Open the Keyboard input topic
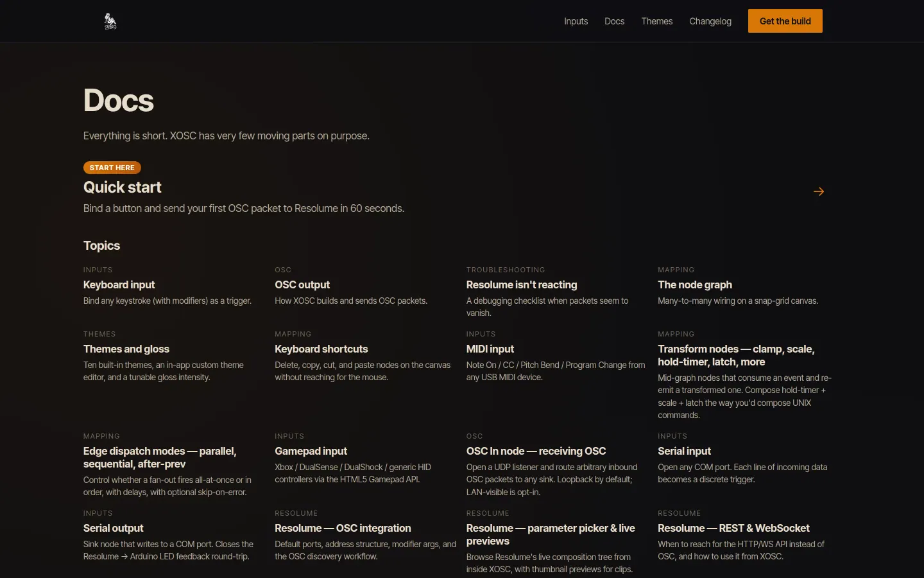This screenshot has width=924, height=578. pyautogui.click(x=119, y=285)
